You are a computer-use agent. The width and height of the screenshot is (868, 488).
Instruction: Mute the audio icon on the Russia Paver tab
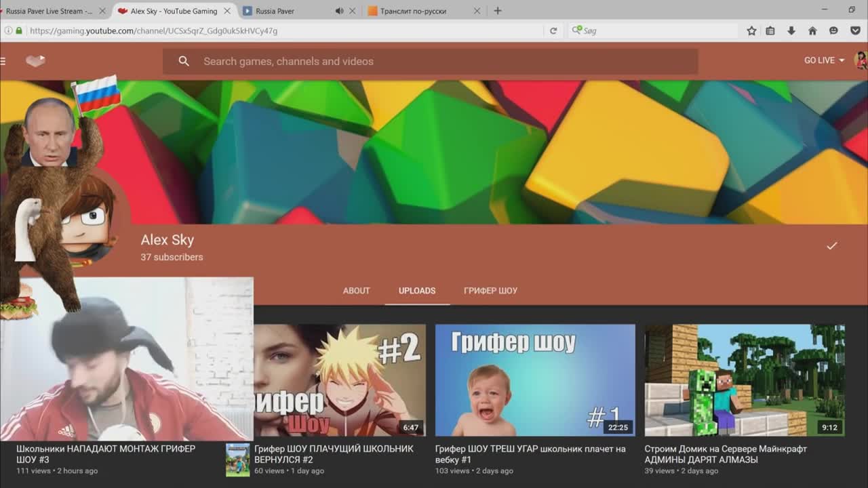click(340, 11)
